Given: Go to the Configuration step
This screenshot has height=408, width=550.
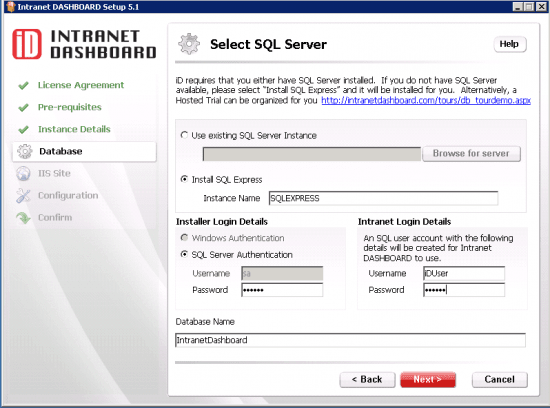Looking at the screenshot, I should coord(68,196).
